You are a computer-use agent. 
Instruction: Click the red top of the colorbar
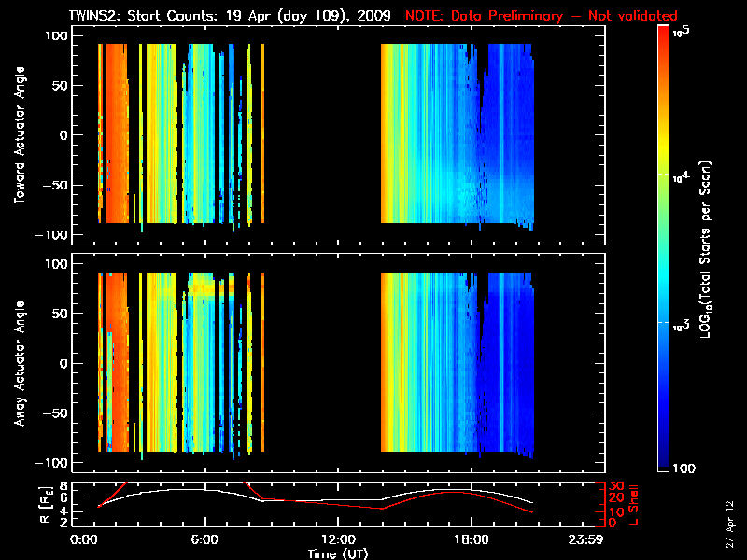pyautogui.click(x=664, y=37)
